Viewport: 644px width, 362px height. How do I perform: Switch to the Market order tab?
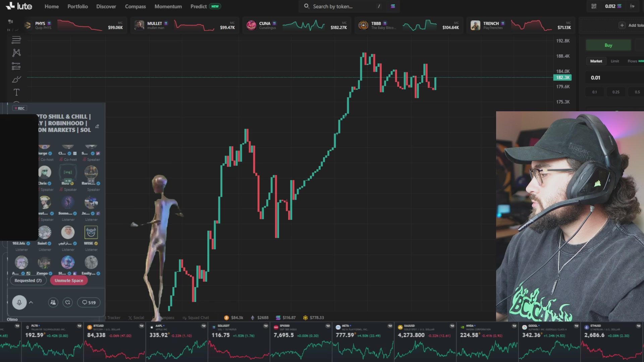596,61
